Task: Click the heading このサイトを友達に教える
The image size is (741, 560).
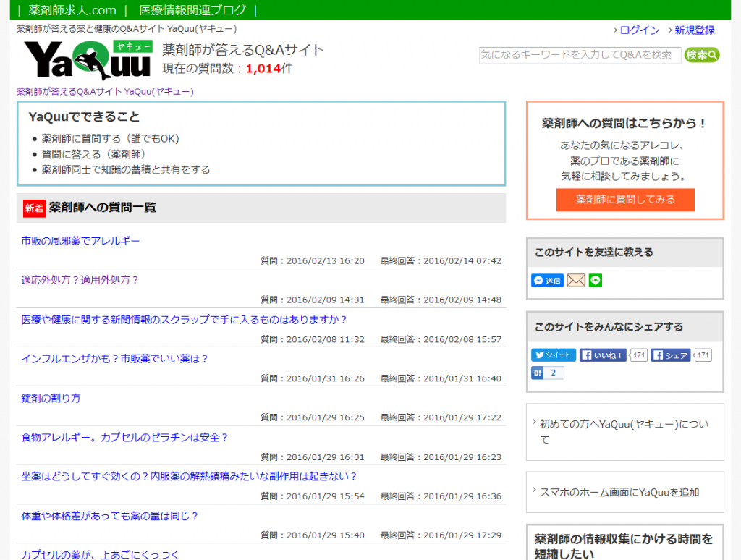Action: (x=594, y=253)
